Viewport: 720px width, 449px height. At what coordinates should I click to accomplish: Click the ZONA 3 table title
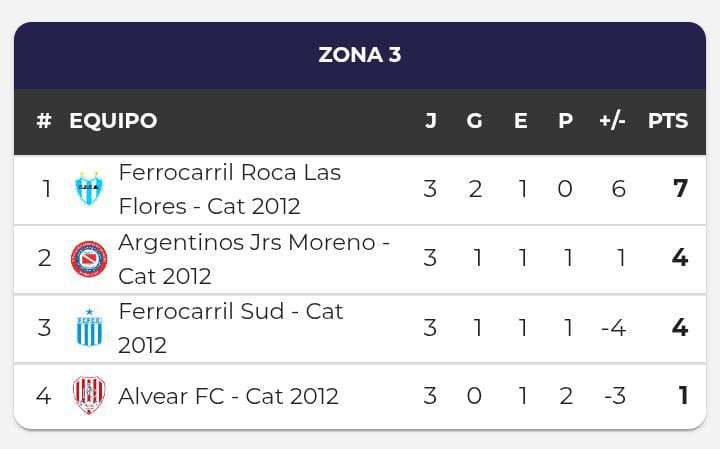360,55
